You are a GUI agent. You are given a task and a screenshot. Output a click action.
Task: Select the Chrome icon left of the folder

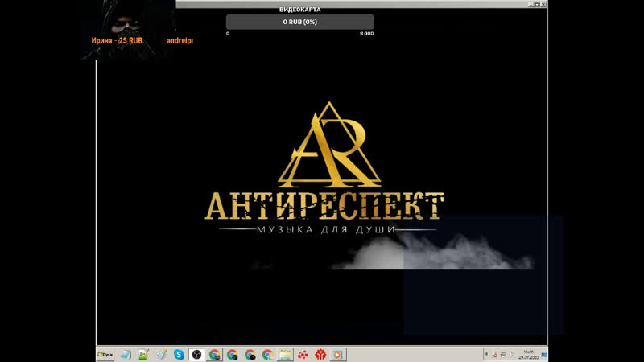(267, 354)
